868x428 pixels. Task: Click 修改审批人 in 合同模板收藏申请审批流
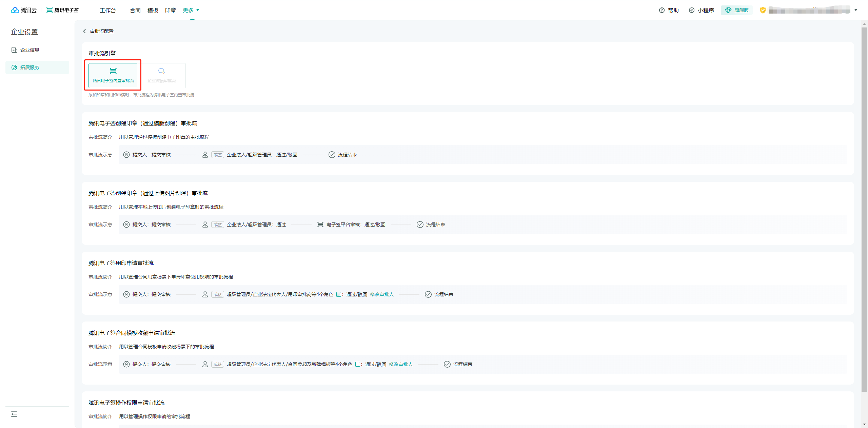tap(401, 364)
